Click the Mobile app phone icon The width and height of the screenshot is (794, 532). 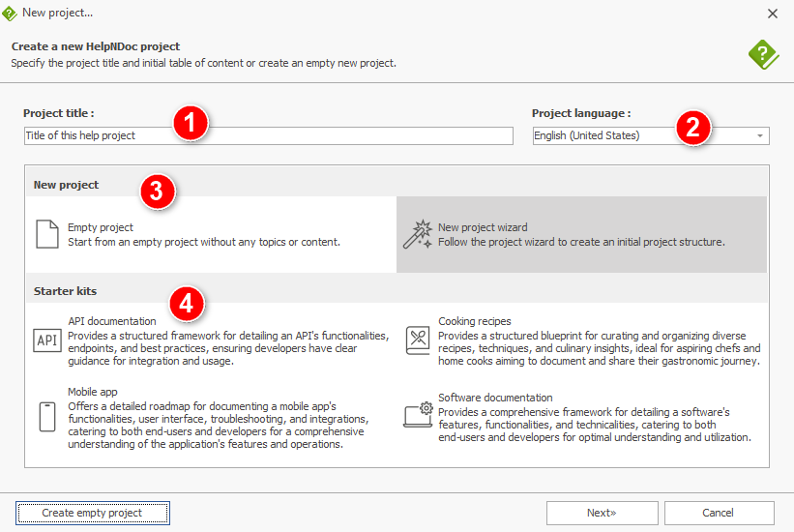pyautogui.click(x=47, y=417)
